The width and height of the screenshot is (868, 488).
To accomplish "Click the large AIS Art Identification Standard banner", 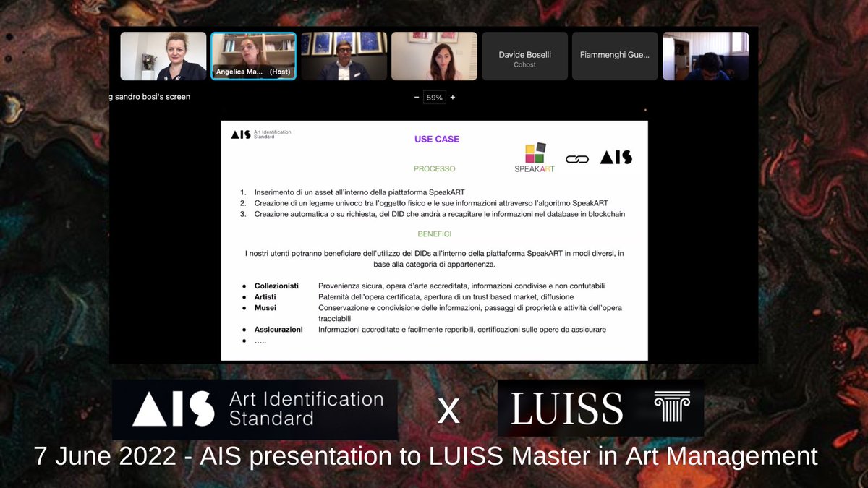I will point(255,409).
